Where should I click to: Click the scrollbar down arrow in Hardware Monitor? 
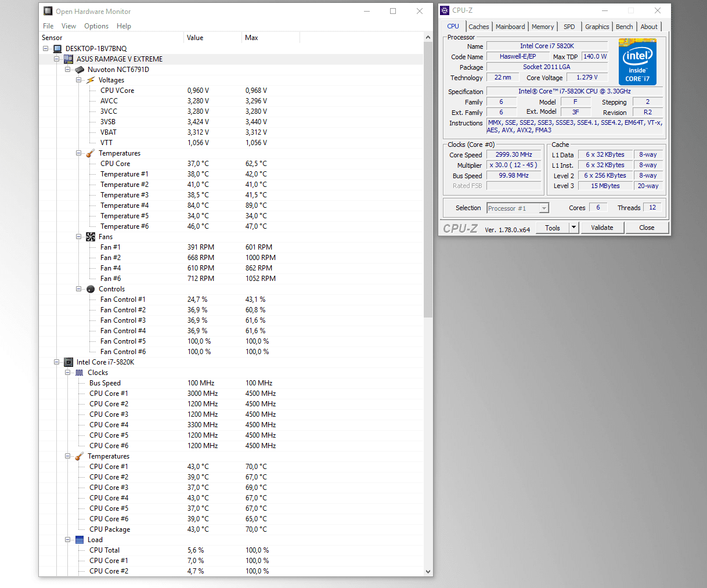coord(428,571)
